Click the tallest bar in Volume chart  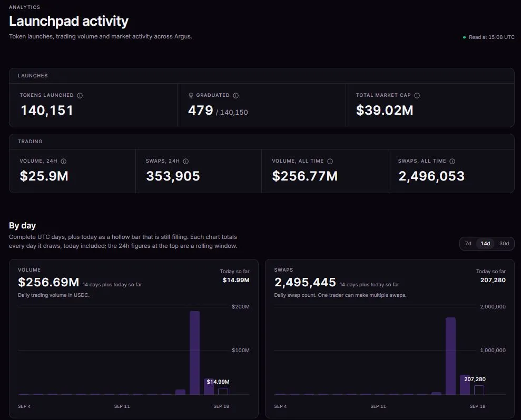pyautogui.click(x=195, y=353)
